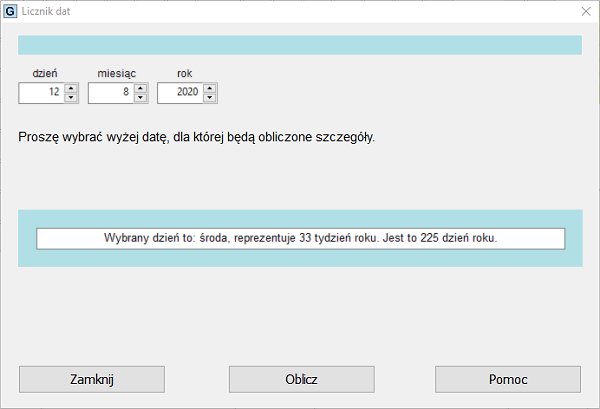Click the "Proszę wybrać wyżej datę" instruction text
600x409 pixels.
[196, 136]
